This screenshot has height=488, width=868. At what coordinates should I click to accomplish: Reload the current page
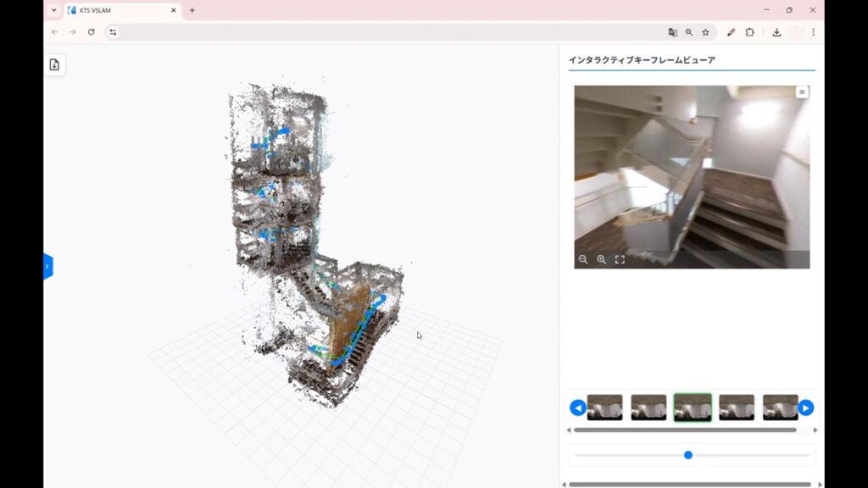pos(92,32)
